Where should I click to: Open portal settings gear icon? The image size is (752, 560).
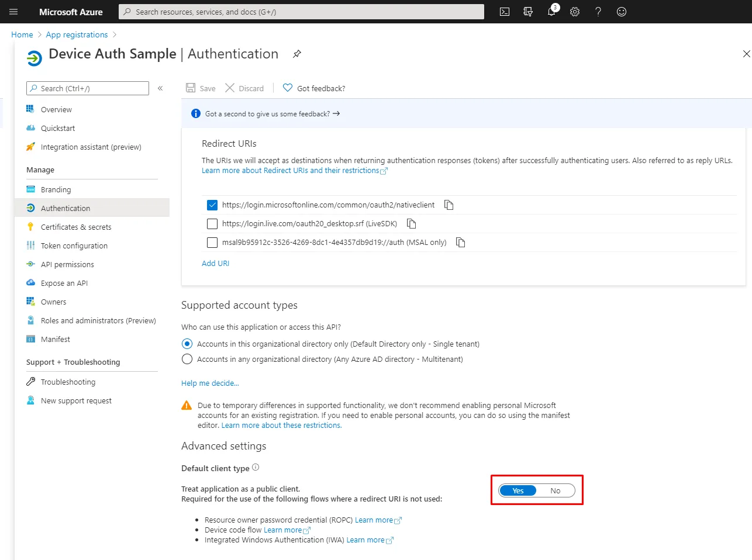coord(575,12)
